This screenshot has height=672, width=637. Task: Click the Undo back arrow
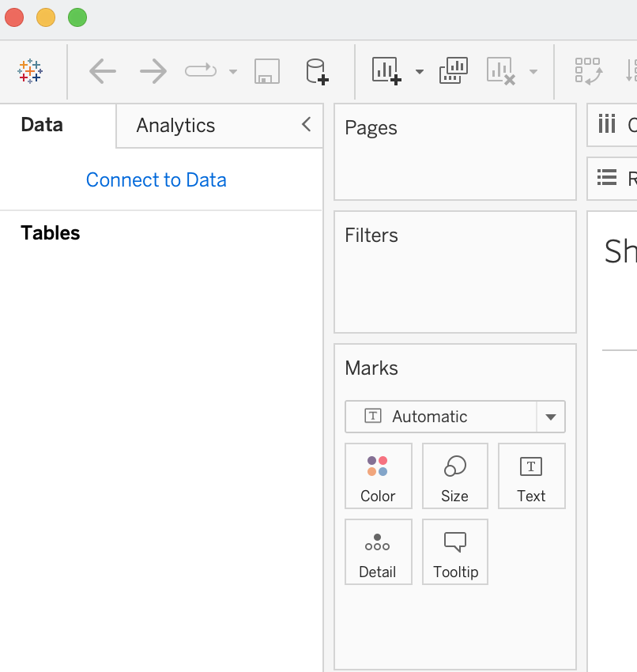pyautogui.click(x=103, y=71)
